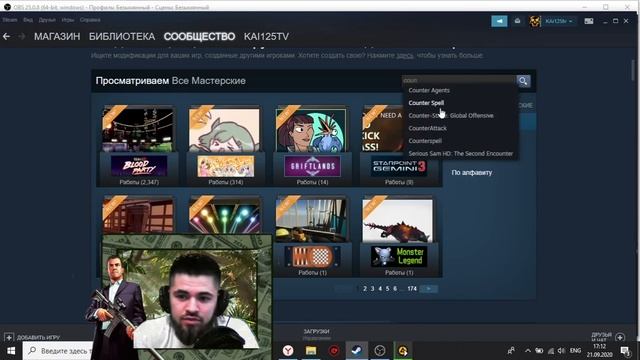Image resolution: width=640 pixels, height=360 pixels.
Task: Click the next page arrow button
Action: tap(429, 289)
